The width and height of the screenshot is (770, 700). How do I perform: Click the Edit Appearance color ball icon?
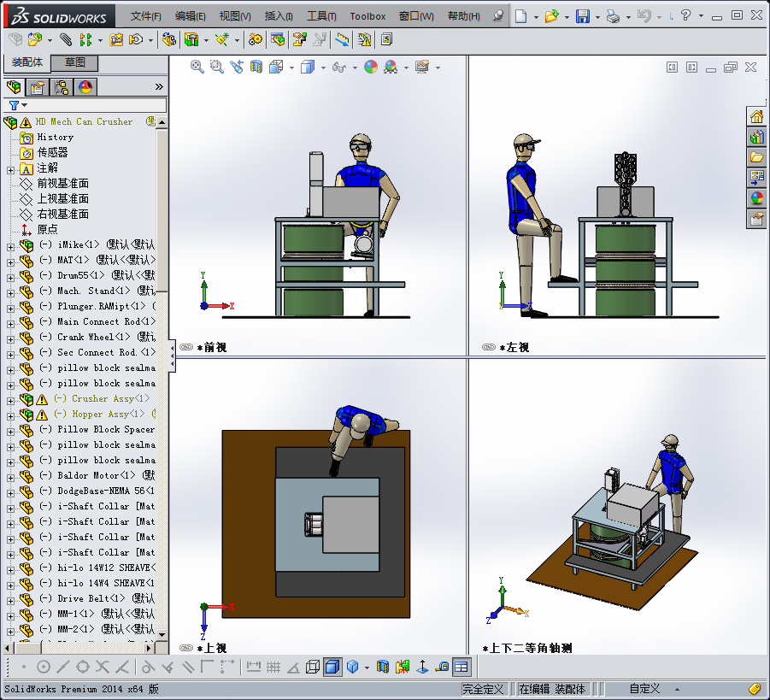[371, 67]
